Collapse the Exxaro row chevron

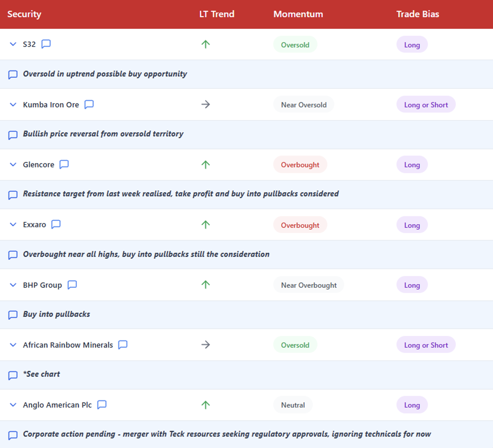coord(13,225)
